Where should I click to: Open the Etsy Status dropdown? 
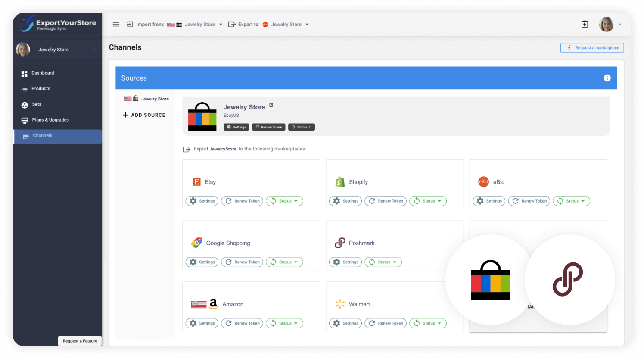pos(284,201)
